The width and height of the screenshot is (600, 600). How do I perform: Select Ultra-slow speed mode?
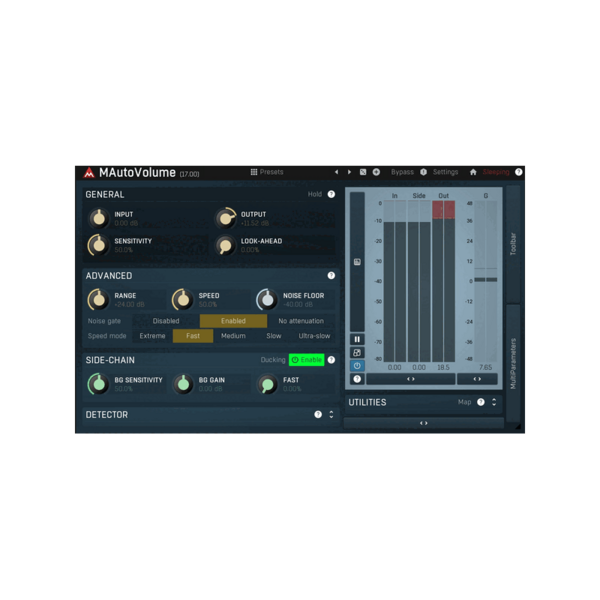click(x=314, y=336)
